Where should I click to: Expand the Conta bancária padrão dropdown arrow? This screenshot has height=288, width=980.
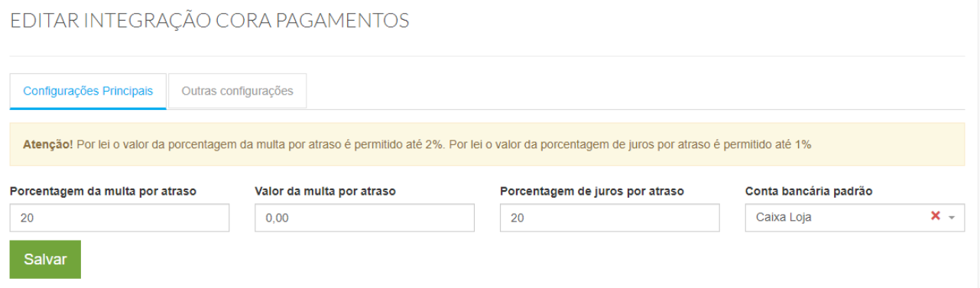[952, 218]
